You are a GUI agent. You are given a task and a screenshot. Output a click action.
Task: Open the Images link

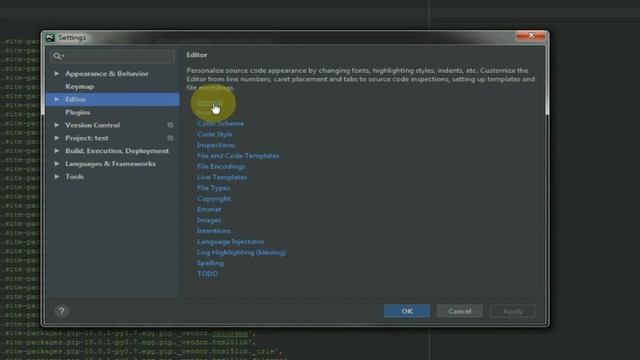coord(209,220)
